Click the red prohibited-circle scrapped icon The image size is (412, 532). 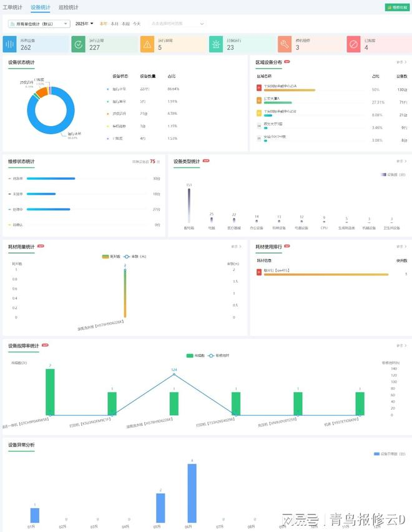coord(353,44)
